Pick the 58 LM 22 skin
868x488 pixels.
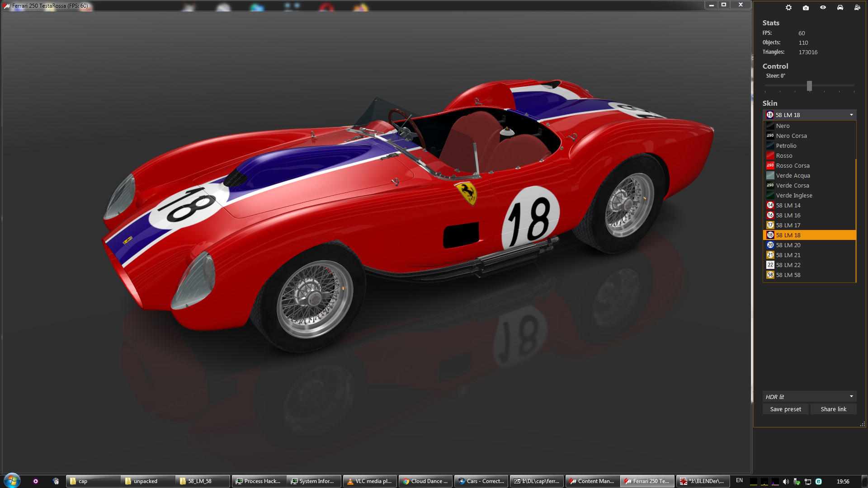pyautogui.click(x=809, y=265)
